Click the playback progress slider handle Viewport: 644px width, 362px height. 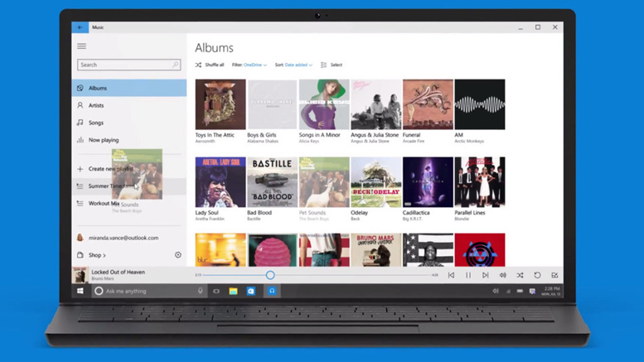pyautogui.click(x=270, y=275)
